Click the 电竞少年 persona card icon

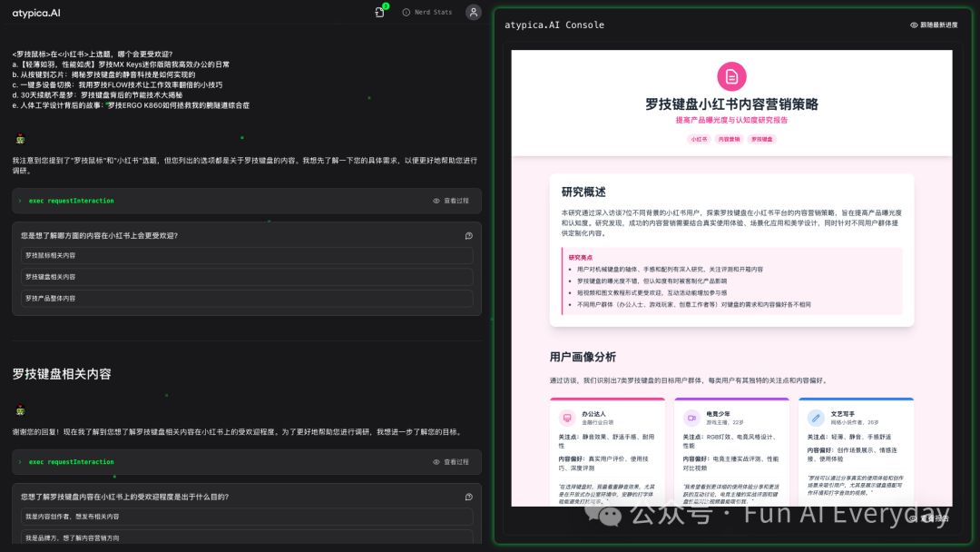pos(691,418)
